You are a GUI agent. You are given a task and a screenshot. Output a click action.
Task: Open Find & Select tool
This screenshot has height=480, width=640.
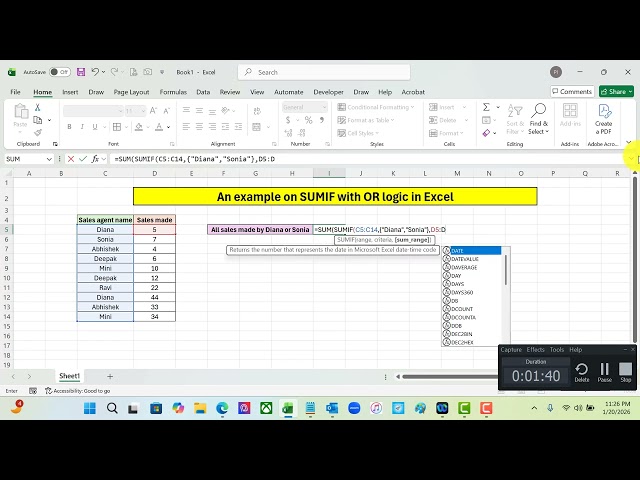click(x=538, y=119)
